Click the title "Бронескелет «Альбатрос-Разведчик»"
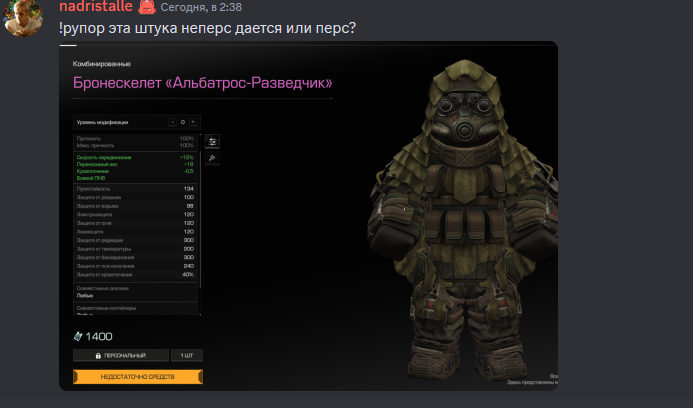The width and height of the screenshot is (693, 408). 202,83
